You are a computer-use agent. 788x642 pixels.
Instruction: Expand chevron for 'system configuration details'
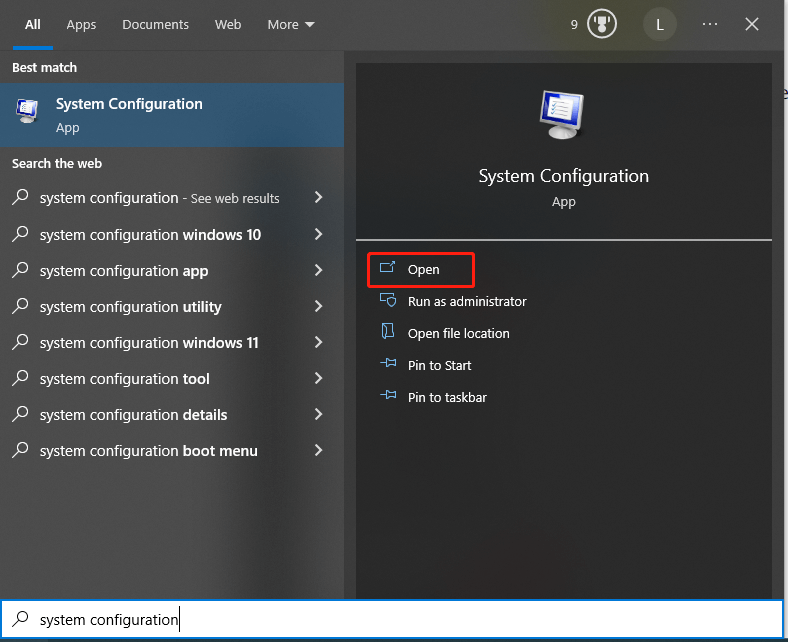(x=318, y=414)
